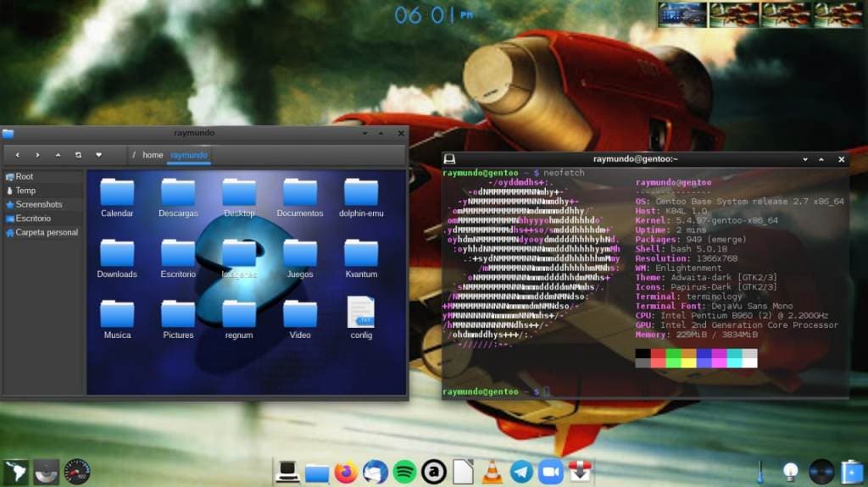This screenshot has width=868, height=487.
Task: Select 'home' in the path breadcrumb
Action: tap(153, 155)
